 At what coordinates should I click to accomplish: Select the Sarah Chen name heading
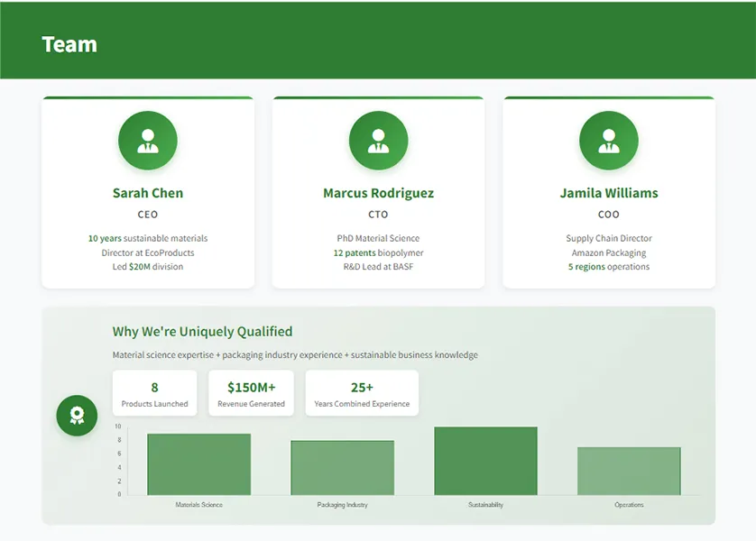tap(148, 193)
